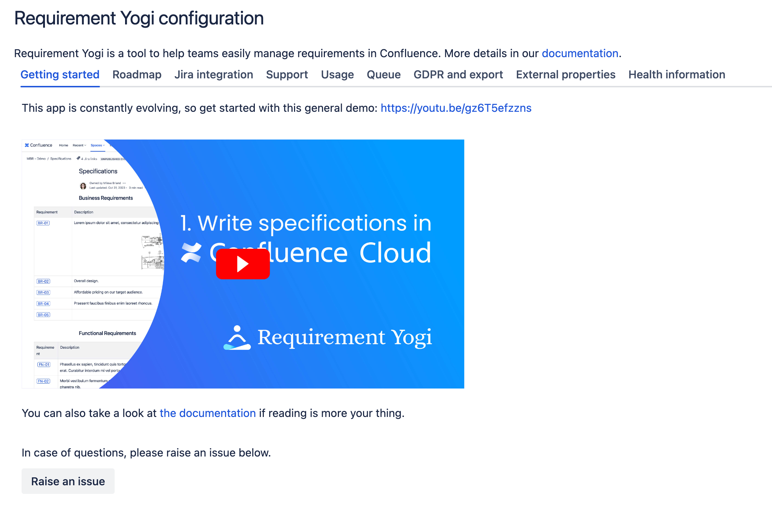Image resolution: width=772 pixels, height=532 pixels.
Task: Click 'the documentation' link below video
Action: point(207,413)
